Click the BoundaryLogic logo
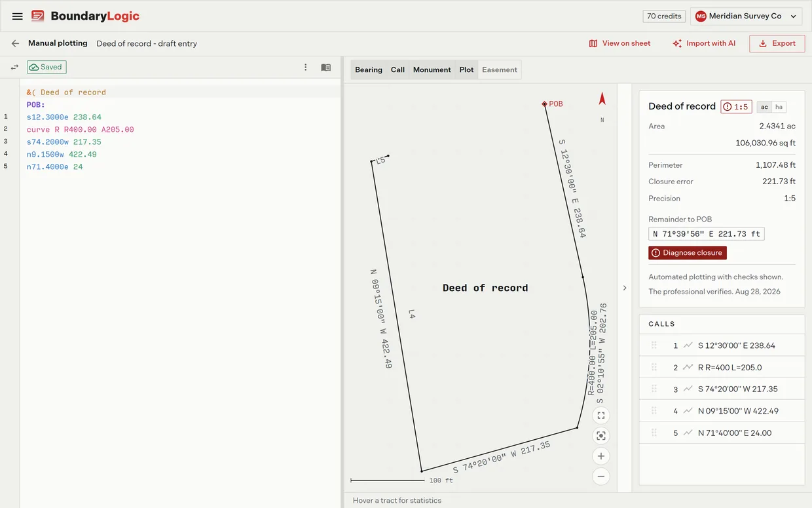The height and width of the screenshot is (508, 812). pos(85,16)
